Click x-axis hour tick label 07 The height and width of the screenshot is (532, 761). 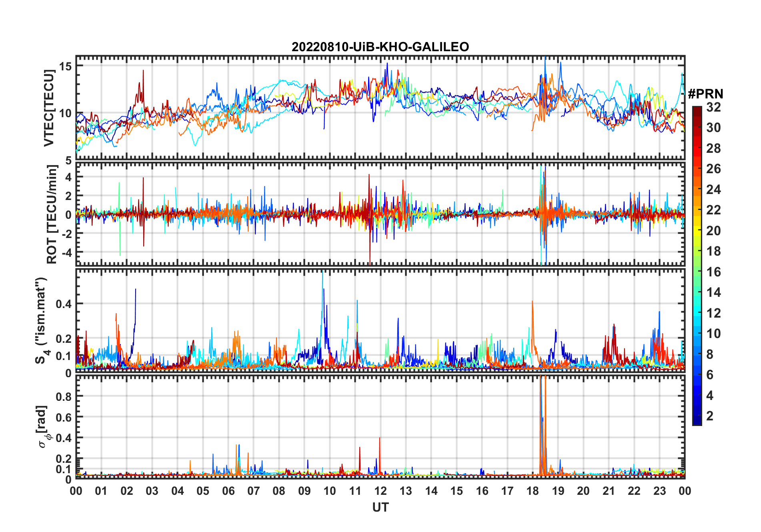[x=254, y=491]
